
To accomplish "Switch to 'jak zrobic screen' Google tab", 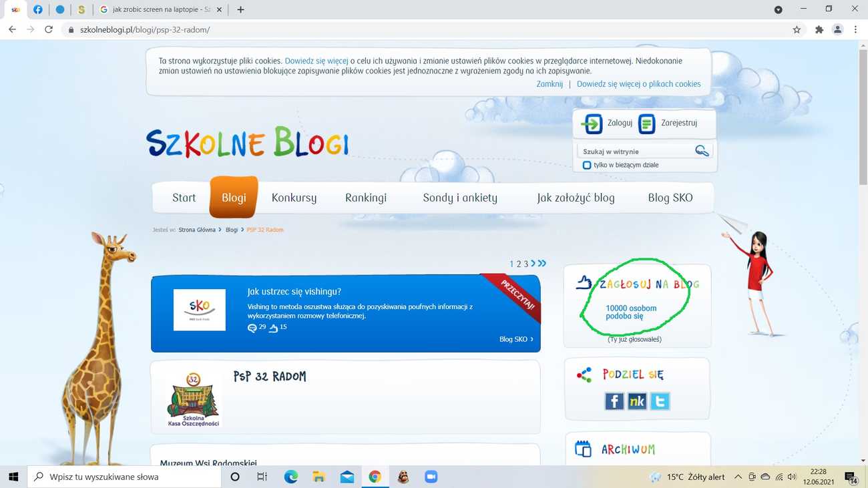I will [x=160, y=9].
